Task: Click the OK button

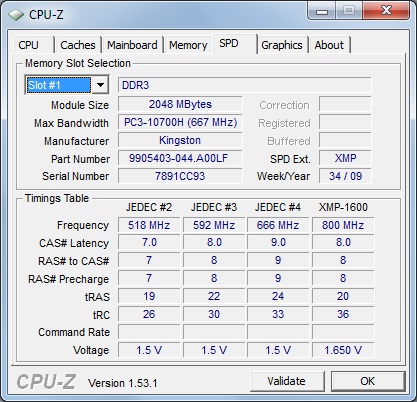Action: click(x=367, y=381)
